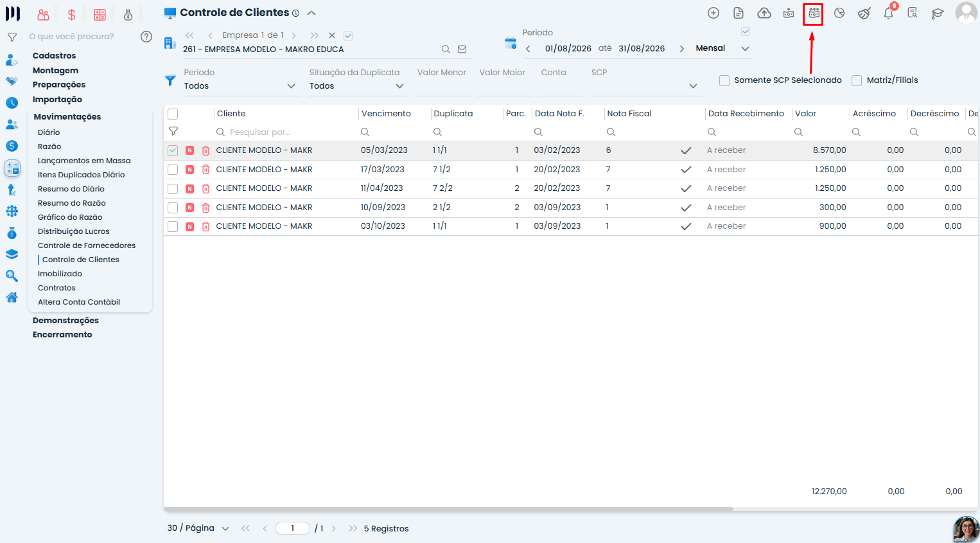Click the calendar icon in the top toolbar

pos(814,13)
